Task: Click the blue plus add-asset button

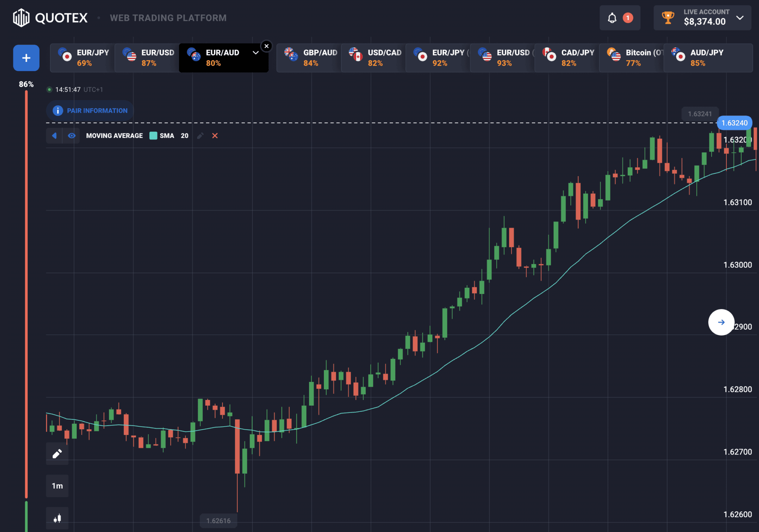Action: (x=26, y=58)
